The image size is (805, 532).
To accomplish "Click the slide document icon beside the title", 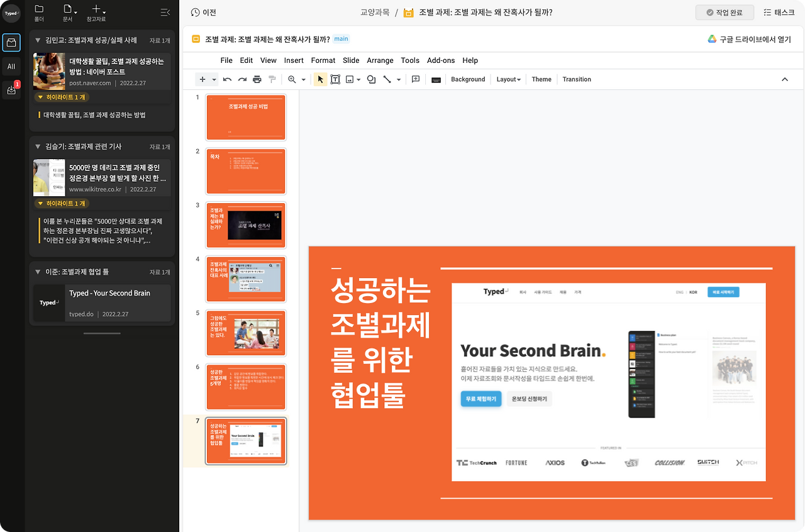I will pos(196,39).
